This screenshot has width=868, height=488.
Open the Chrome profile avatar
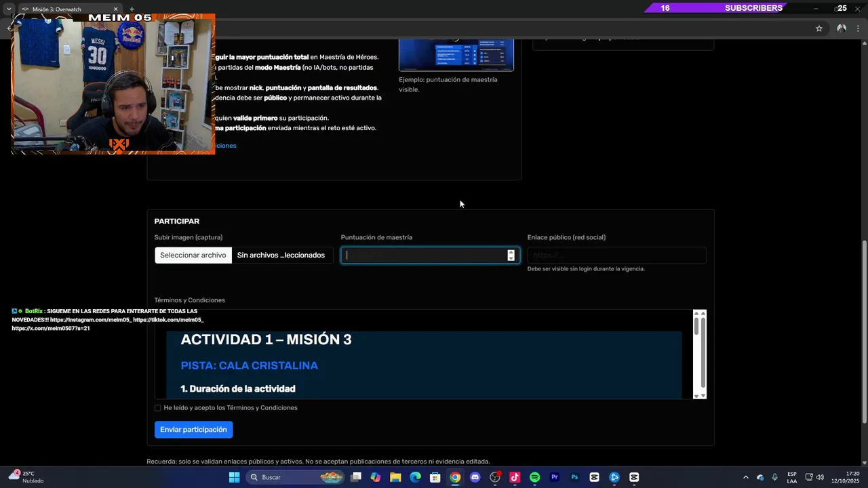(842, 28)
